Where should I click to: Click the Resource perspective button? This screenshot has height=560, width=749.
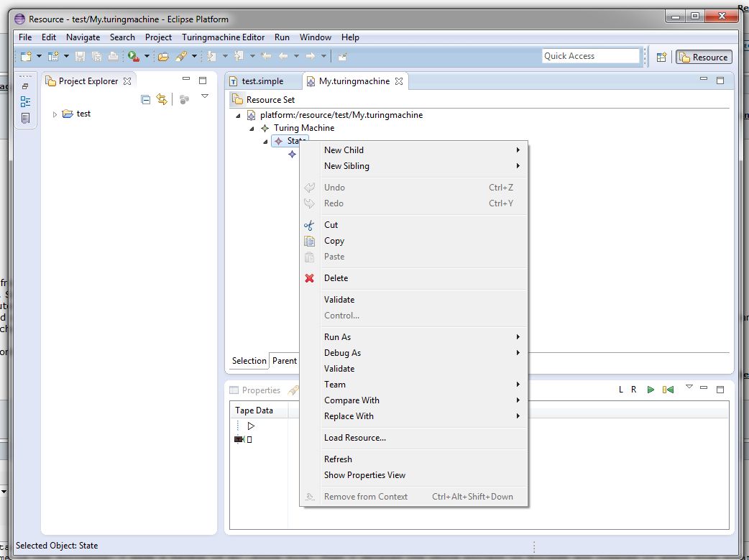tap(704, 58)
